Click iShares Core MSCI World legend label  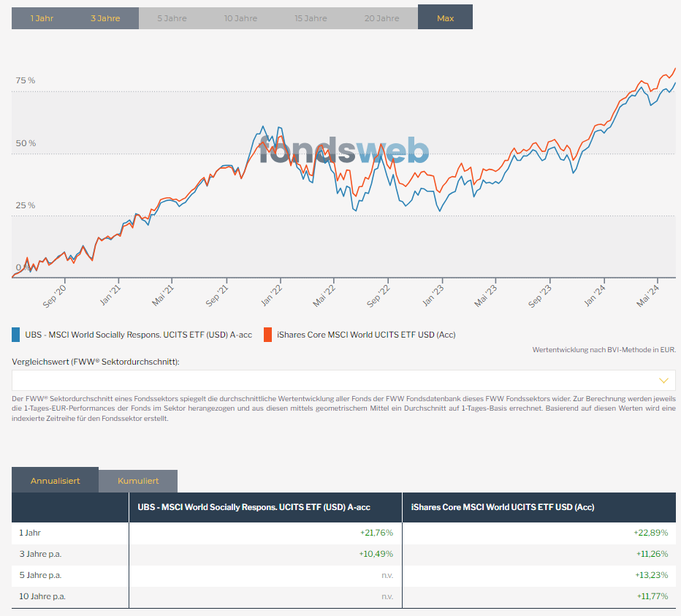366,335
